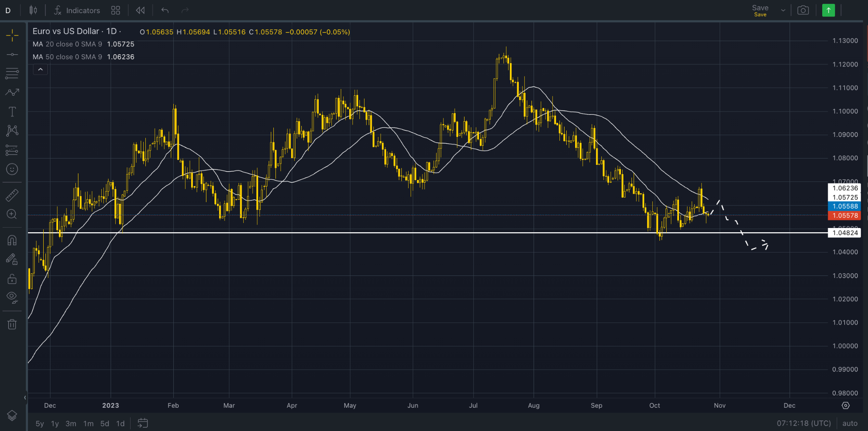Toggle magnet mode for drawings
868x431 pixels.
coord(12,240)
